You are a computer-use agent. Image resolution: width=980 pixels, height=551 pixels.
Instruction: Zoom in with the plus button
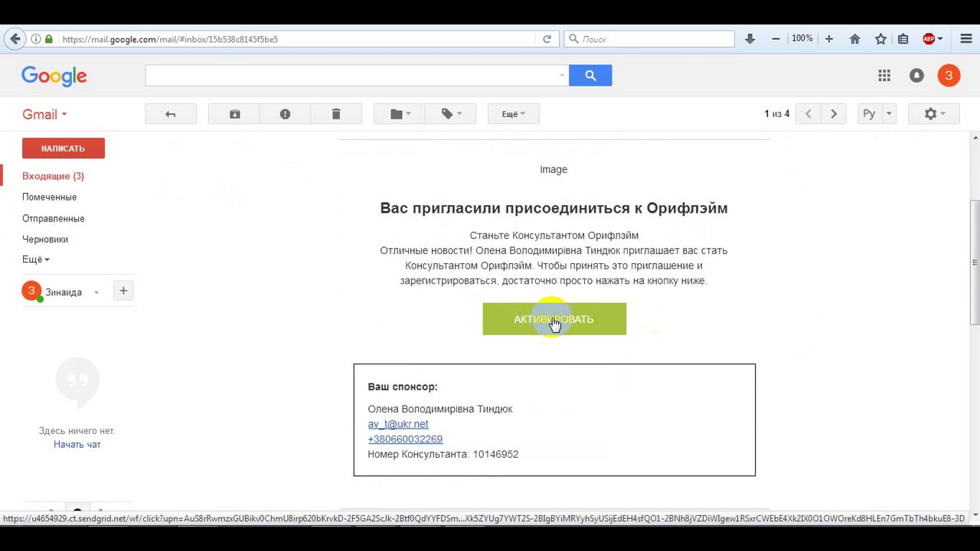pos(828,39)
